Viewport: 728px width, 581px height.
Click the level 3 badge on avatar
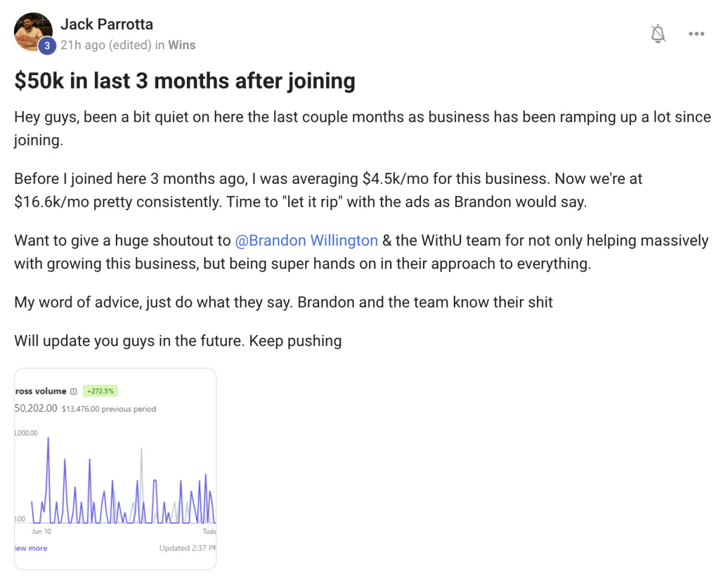[x=47, y=46]
